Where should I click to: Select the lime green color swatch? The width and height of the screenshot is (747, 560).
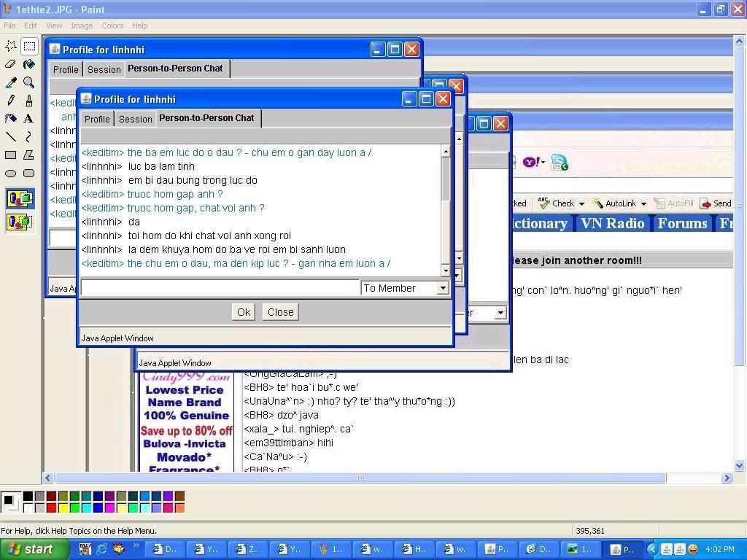tap(75, 508)
